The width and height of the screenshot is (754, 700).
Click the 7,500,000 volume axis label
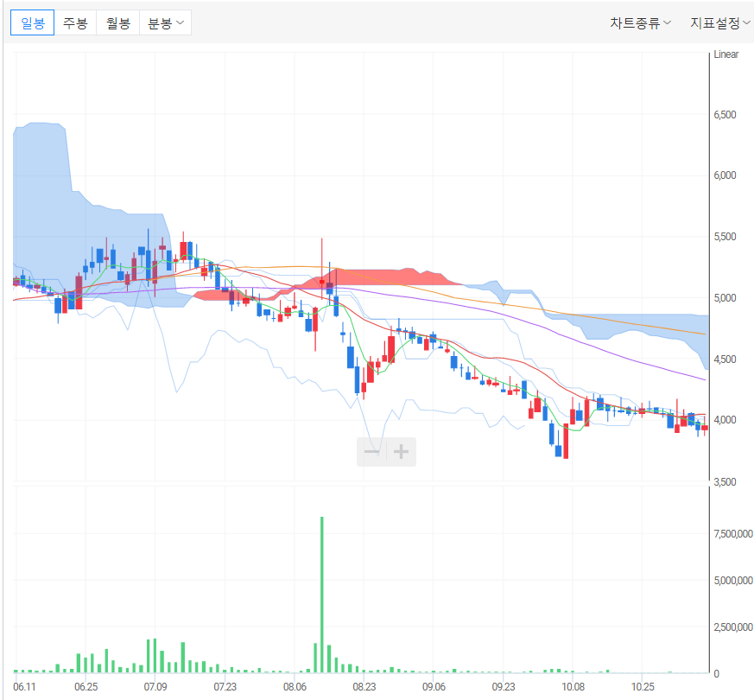point(733,533)
